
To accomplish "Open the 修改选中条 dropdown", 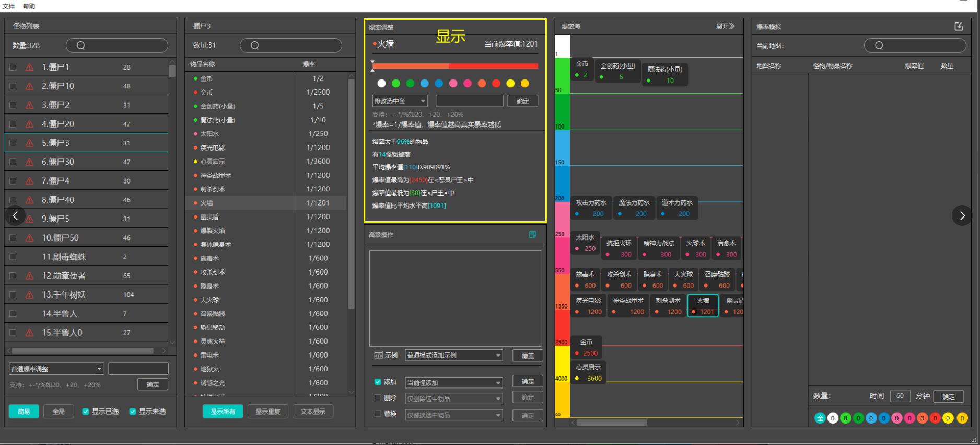I will coord(400,101).
